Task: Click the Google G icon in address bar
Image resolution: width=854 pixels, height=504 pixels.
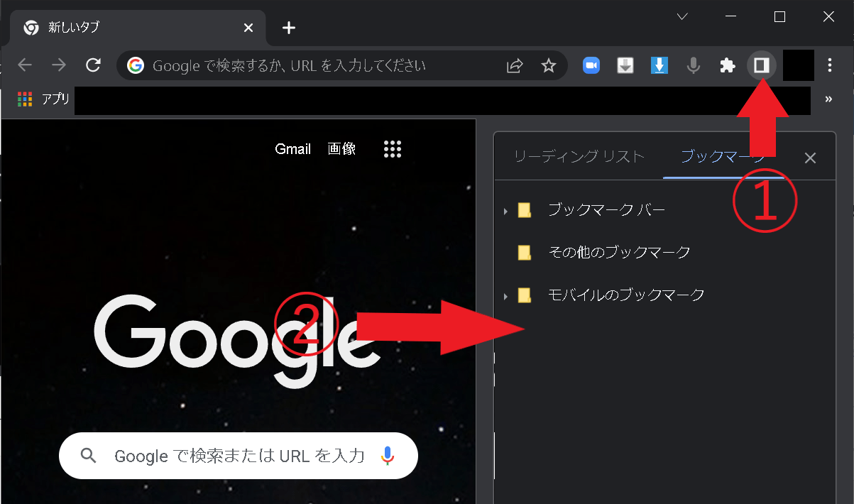Action: (136, 66)
